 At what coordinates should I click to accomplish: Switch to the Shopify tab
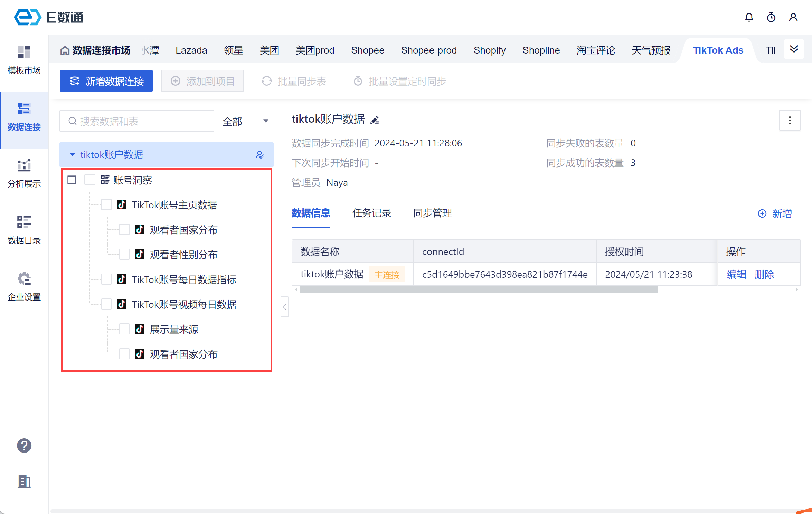[x=489, y=50]
